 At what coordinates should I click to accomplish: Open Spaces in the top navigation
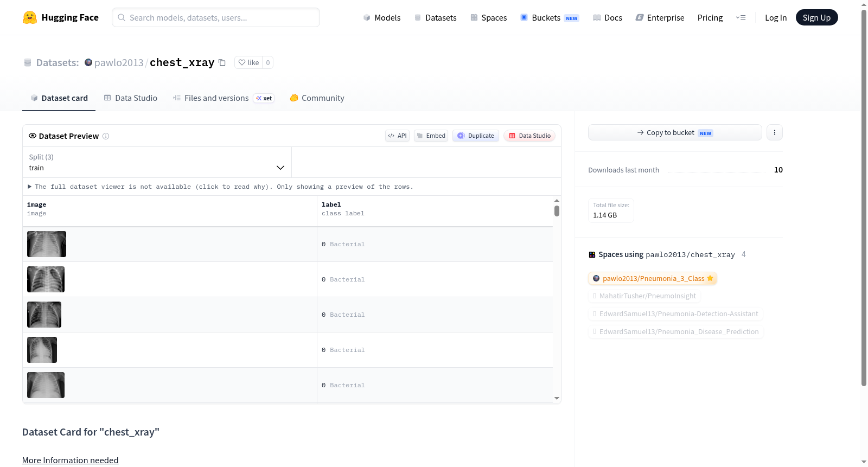488,17
